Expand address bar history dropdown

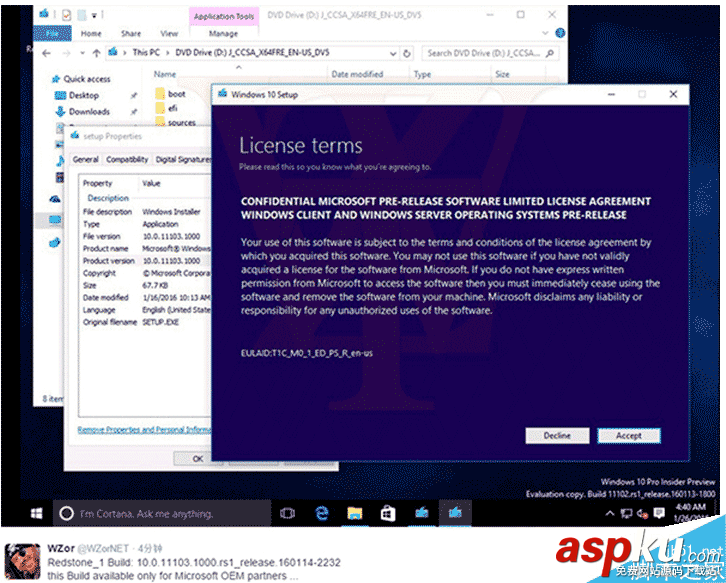tap(393, 54)
